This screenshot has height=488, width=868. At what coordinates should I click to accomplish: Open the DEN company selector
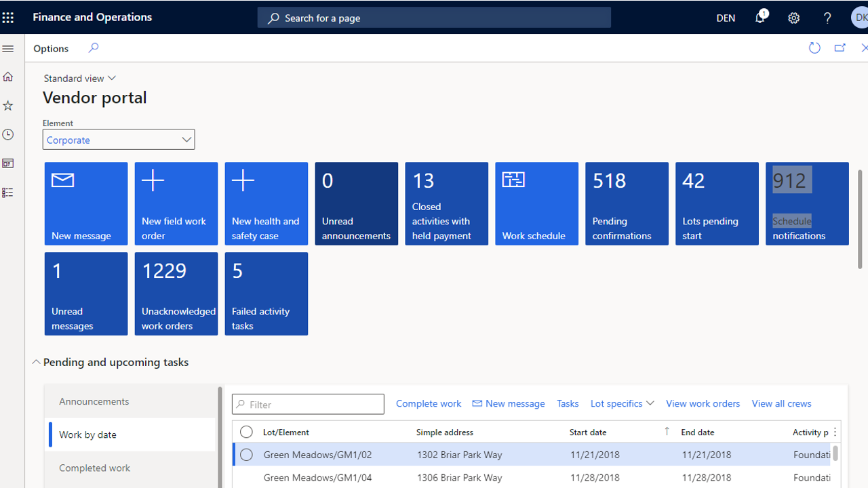click(x=726, y=18)
